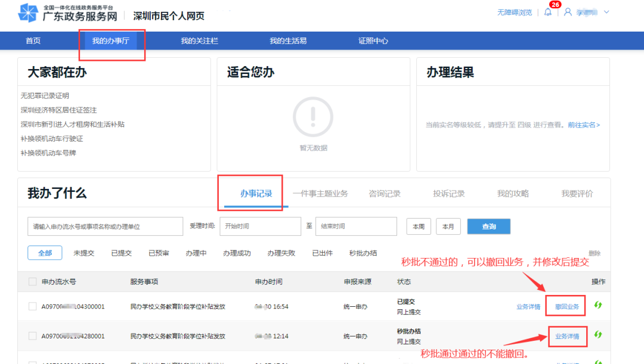This screenshot has width=644, height=364.
Task: Open the 结束时间 end date picker
Action: 356,226
